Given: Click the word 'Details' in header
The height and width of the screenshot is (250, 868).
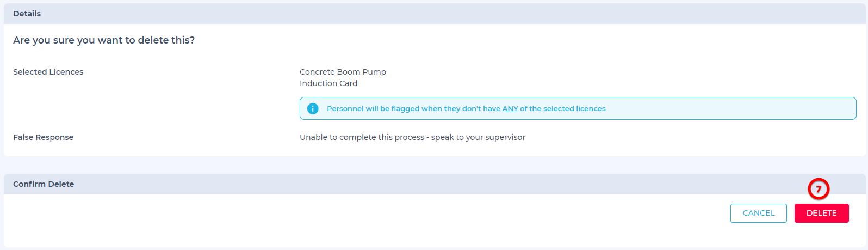Looking at the screenshot, I should 27,14.
